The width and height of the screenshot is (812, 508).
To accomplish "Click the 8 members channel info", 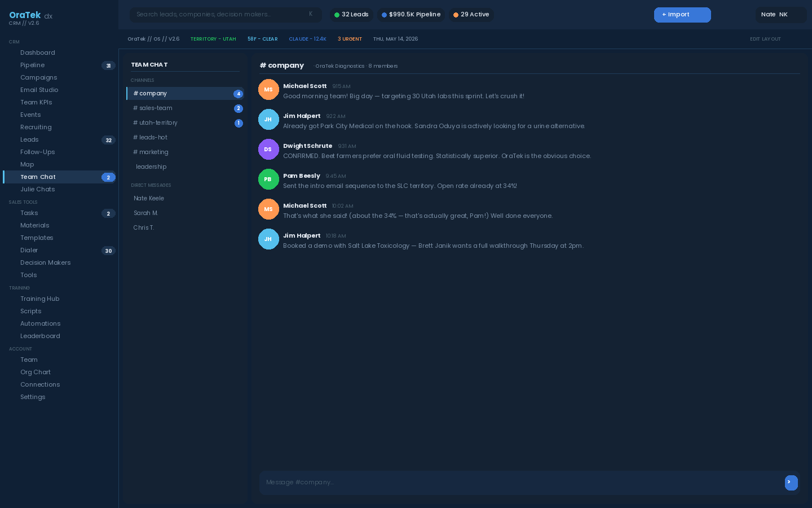I will pos(383,66).
